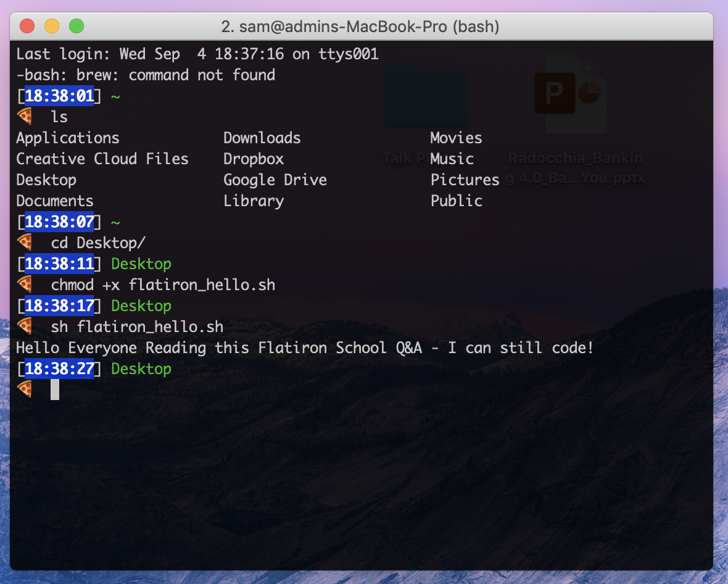Click the red close window button

[x=27, y=26]
